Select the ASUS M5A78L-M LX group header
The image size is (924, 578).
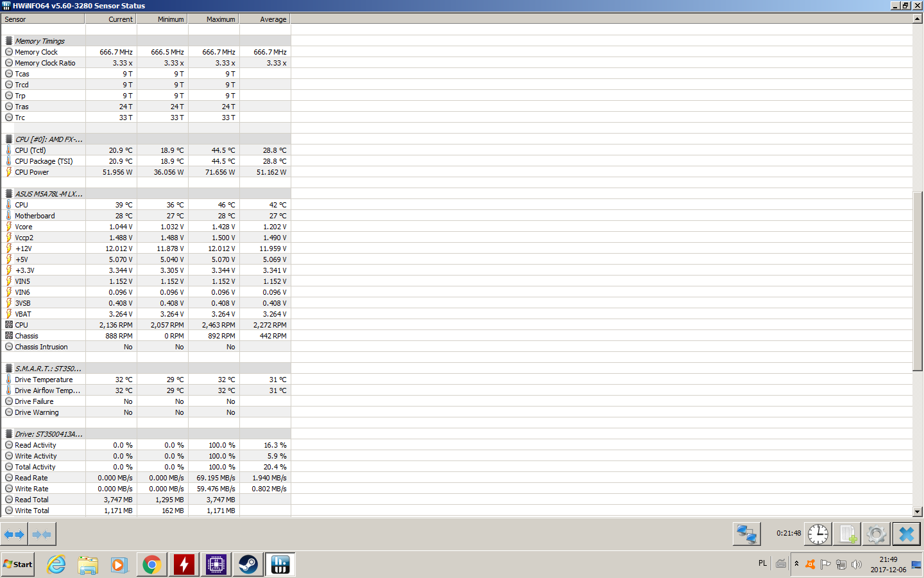click(x=146, y=194)
